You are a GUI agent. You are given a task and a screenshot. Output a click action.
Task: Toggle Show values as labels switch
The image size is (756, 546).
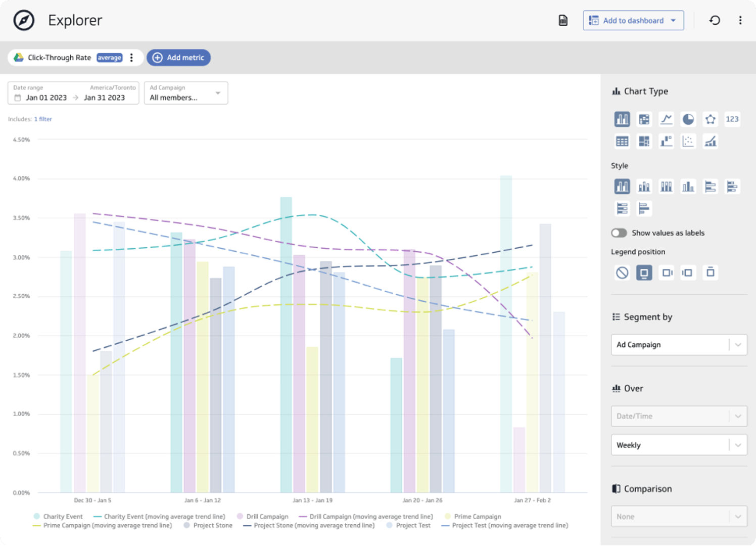pos(619,233)
